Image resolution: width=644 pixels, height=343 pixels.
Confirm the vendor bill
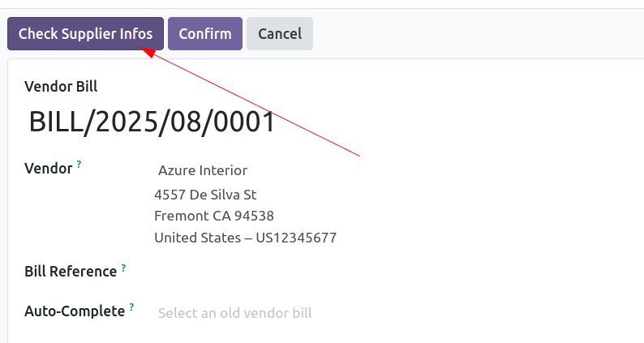click(x=205, y=34)
